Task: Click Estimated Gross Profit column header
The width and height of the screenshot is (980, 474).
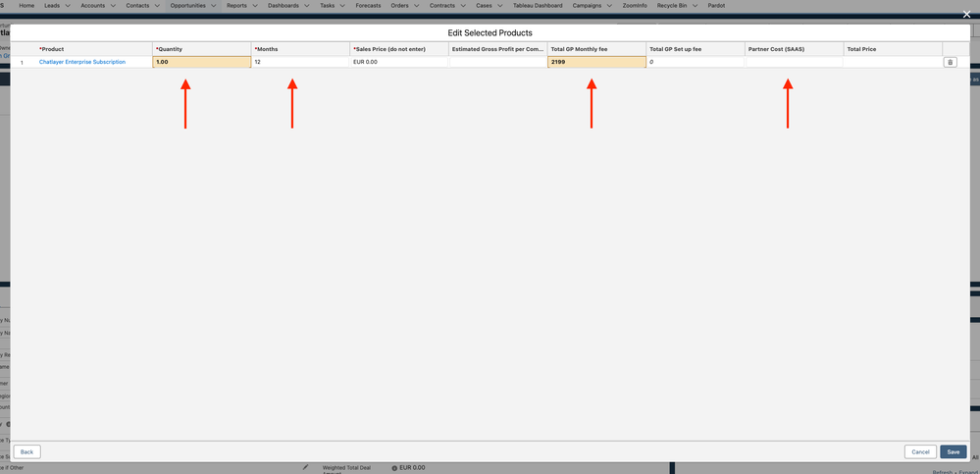Action: click(x=498, y=49)
